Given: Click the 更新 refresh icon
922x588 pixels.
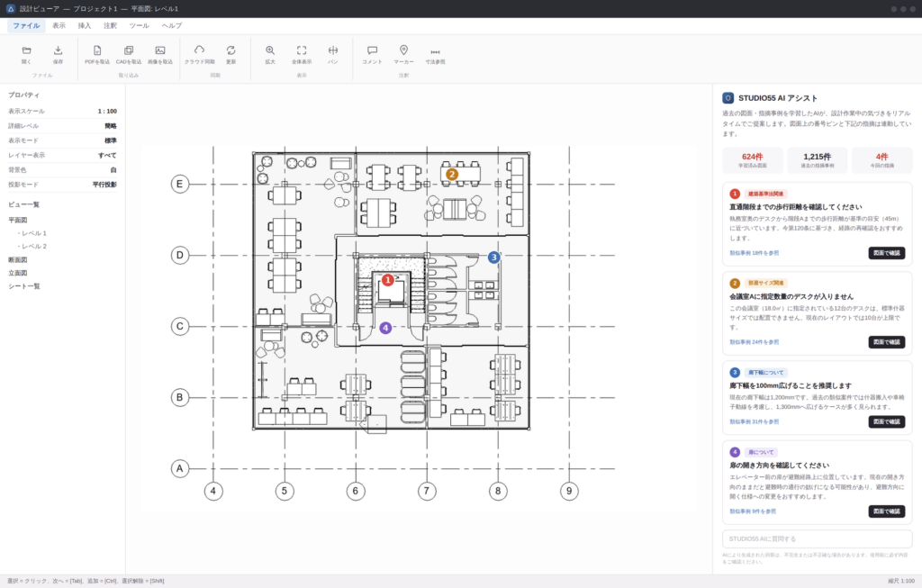Looking at the screenshot, I should click(x=231, y=50).
